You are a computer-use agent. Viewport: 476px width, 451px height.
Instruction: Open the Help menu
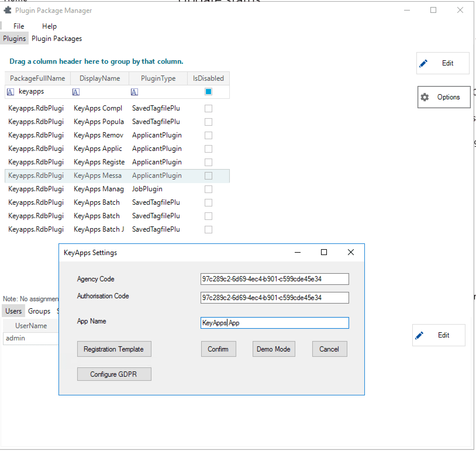pos(49,26)
